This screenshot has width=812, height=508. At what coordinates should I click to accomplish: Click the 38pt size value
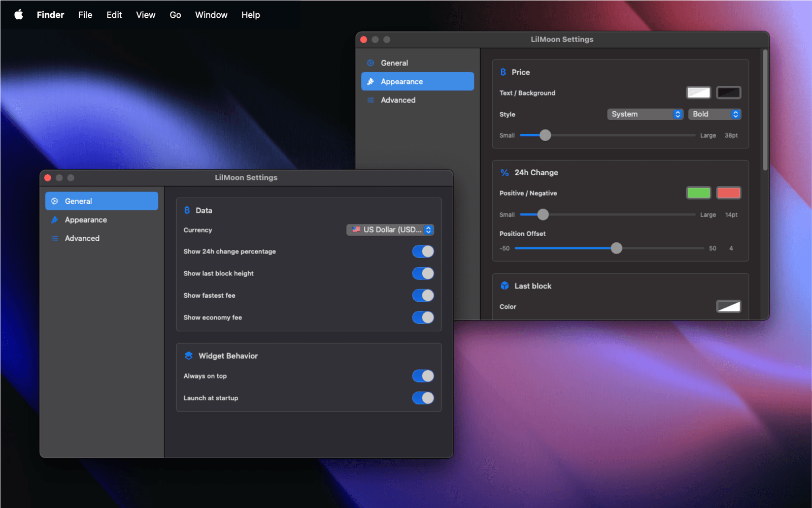(x=731, y=136)
